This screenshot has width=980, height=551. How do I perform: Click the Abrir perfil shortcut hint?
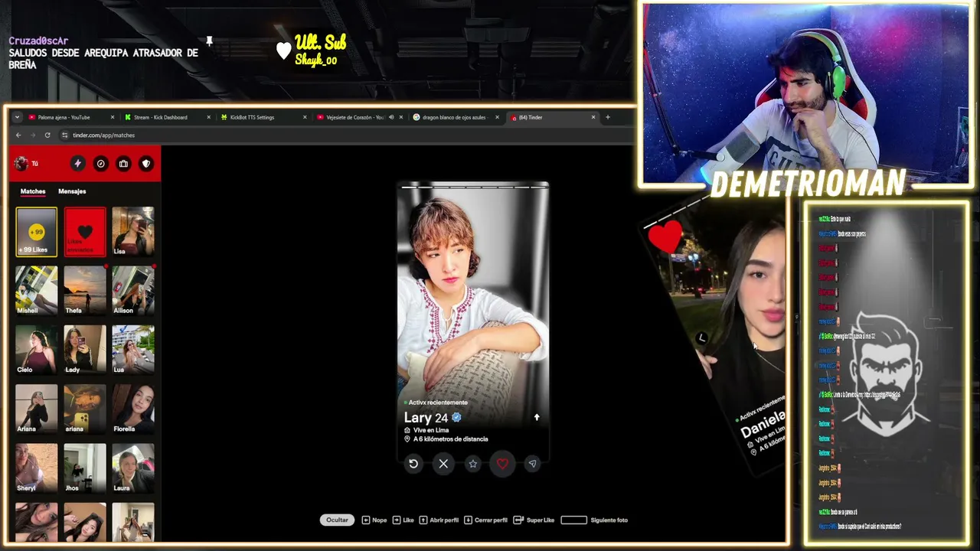(x=439, y=520)
